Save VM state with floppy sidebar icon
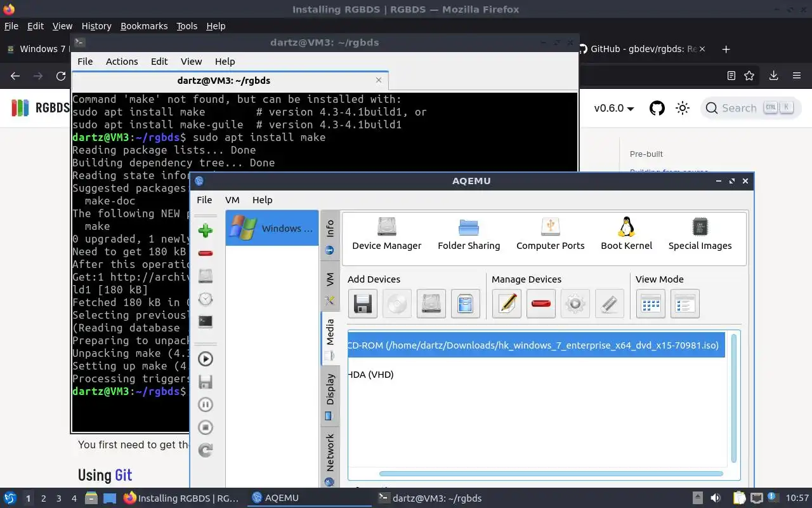The image size is (812, 508). click(205, 382)
